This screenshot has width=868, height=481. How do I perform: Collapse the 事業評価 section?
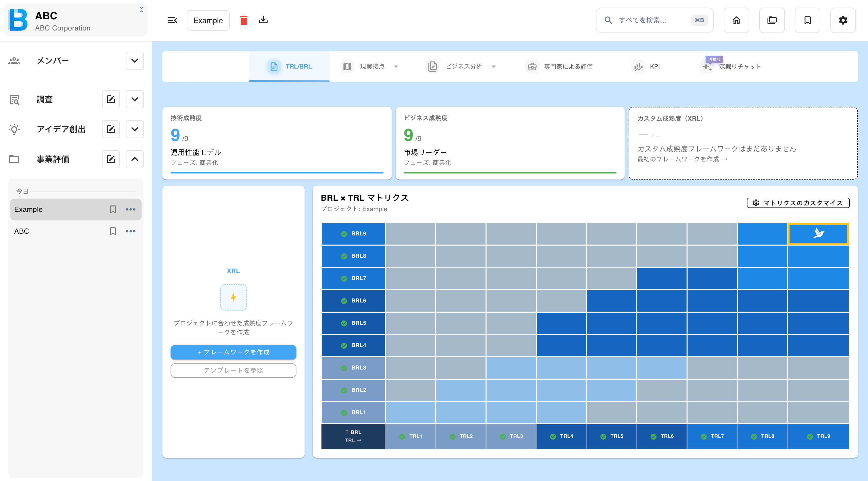point(135,159)
